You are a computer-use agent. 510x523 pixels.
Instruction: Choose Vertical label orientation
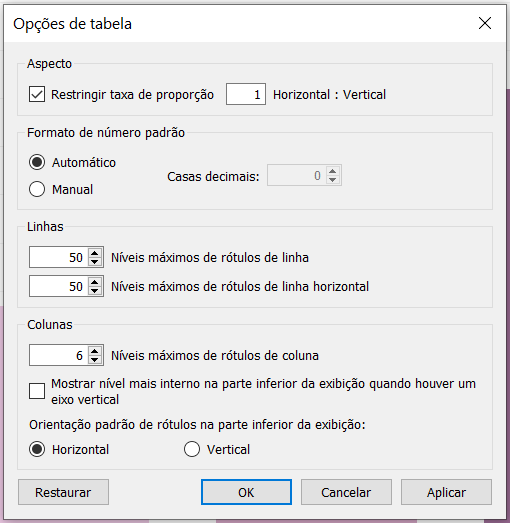click(x=192, y=449)
